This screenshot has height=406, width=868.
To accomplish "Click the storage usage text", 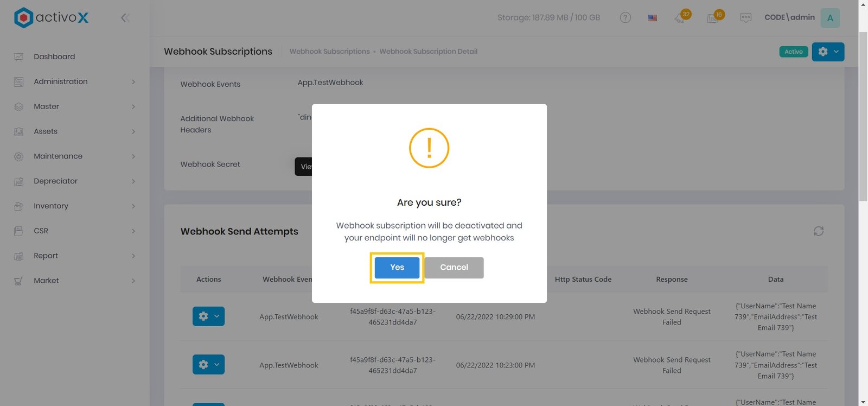I will pyautogui.click(x=548, y=17).
